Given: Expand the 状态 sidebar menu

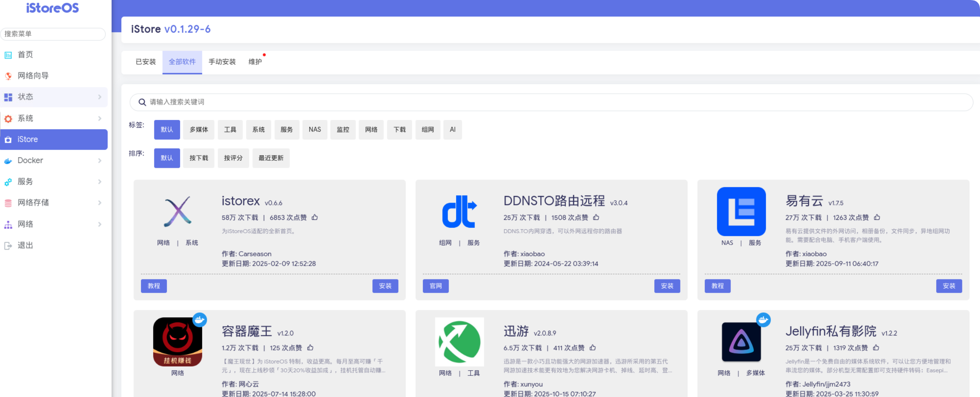Looking at the screenshot, I should tap(25, 97).
